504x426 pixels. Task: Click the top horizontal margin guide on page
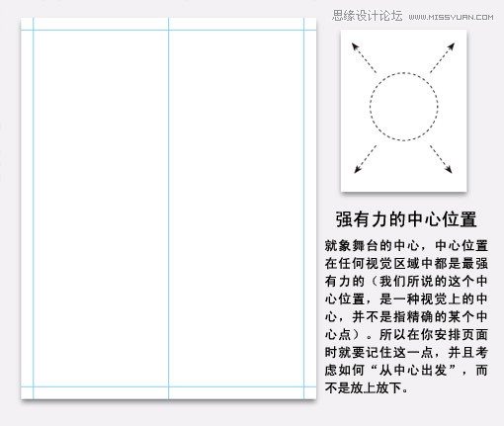pyautogui.click(x=168, y=30)
